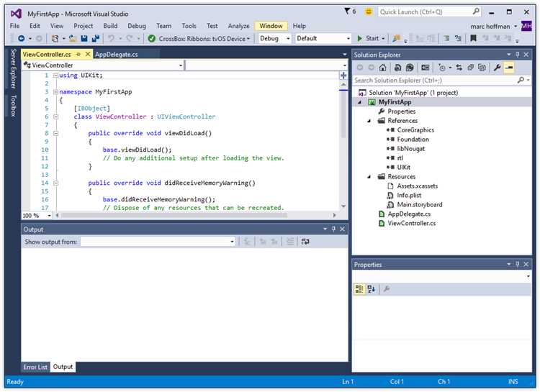
Task: Switch to the AppDelegate.cs tab
Action: 117,55
